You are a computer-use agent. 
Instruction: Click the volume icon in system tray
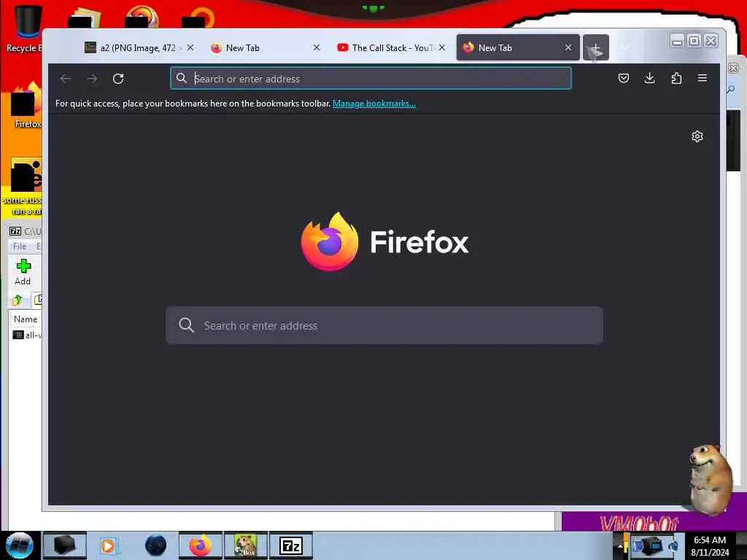tap(673, 545)
